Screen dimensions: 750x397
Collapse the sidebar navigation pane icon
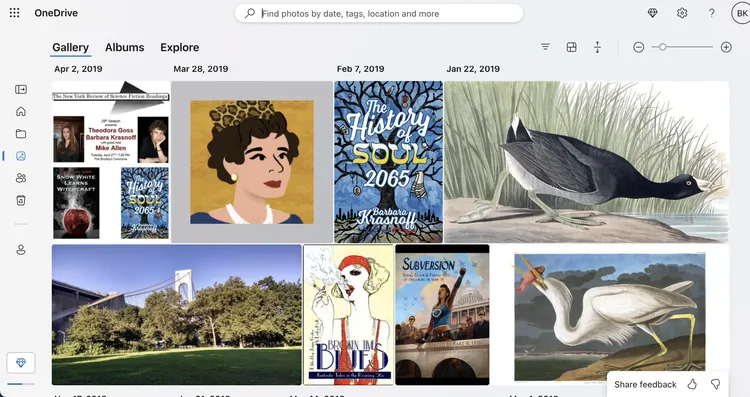pos(21,89)
